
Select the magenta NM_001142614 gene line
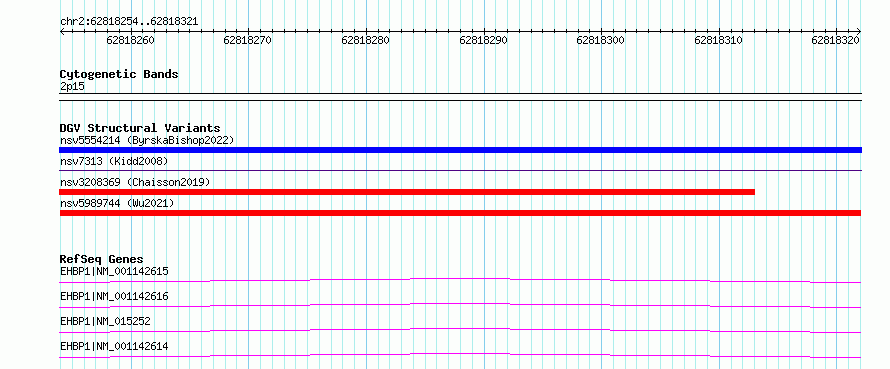[x=460, y=355]
